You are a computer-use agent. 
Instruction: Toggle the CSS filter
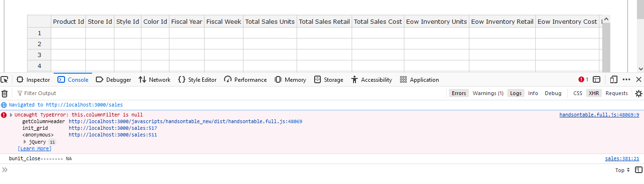tap(578, 93)
